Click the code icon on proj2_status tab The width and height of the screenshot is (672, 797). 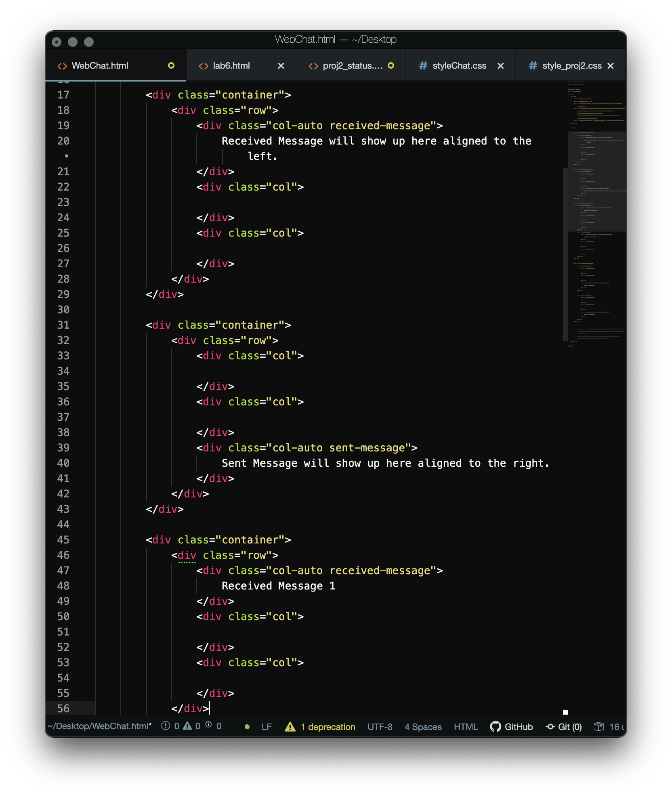coord(313,66)
